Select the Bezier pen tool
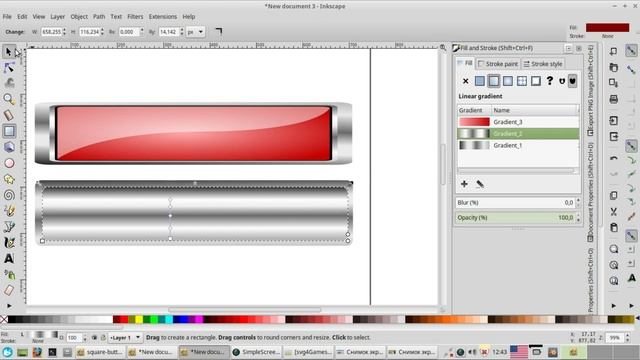 9,227
